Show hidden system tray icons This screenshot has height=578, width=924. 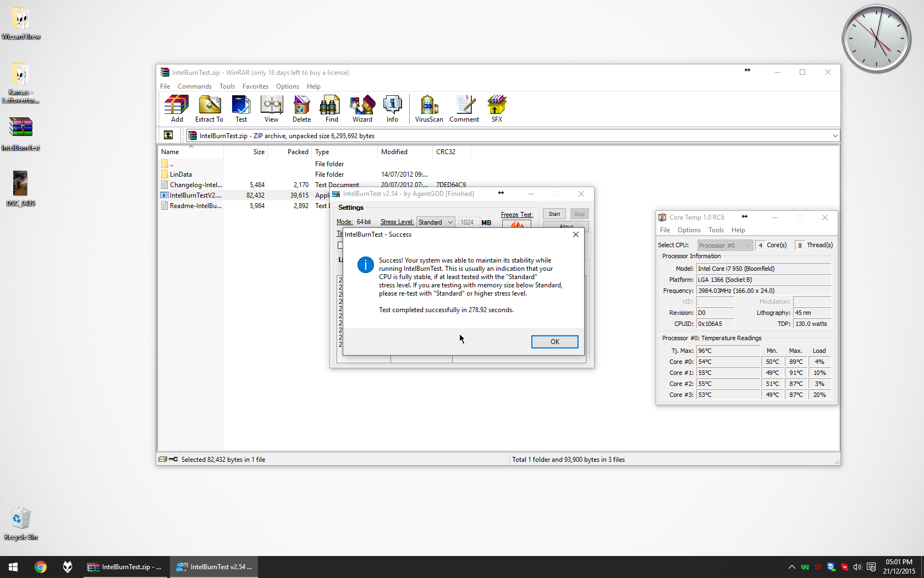[x=791, y=567]
